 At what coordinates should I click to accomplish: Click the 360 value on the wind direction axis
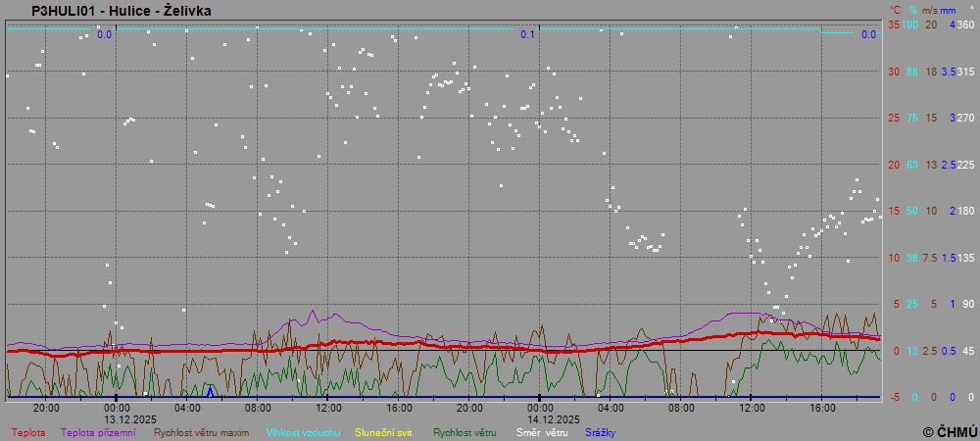(x=964, y=24)
